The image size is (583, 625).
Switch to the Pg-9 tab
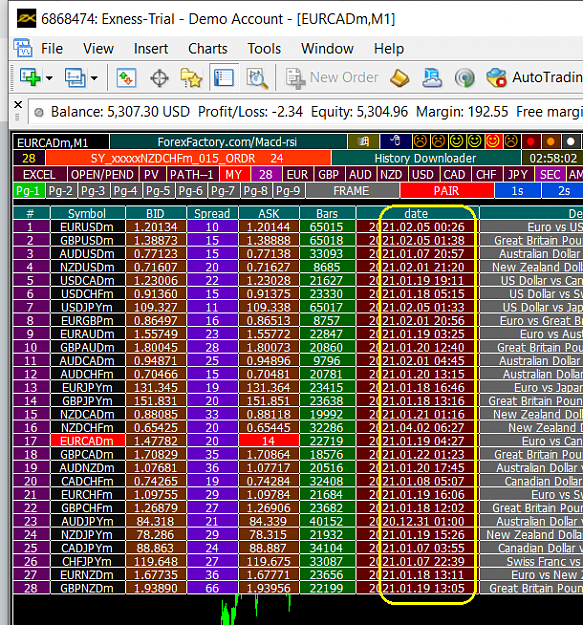pos(288,191)
